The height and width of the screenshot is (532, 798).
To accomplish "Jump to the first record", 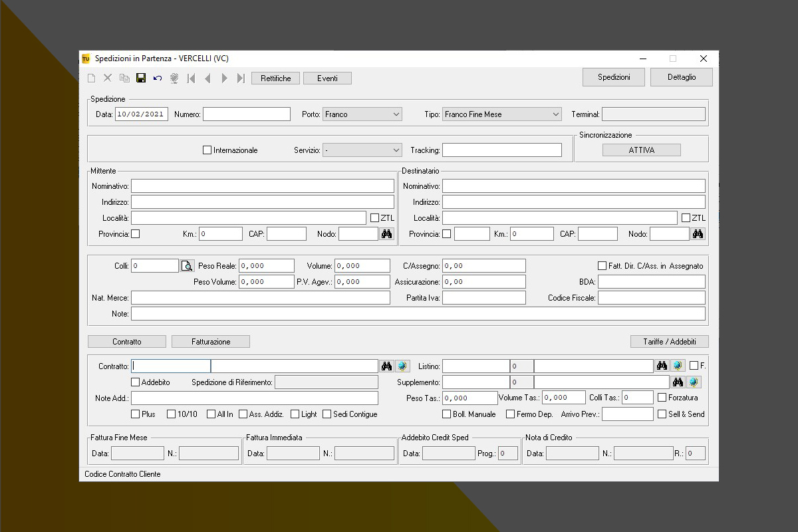I will 192,78.
